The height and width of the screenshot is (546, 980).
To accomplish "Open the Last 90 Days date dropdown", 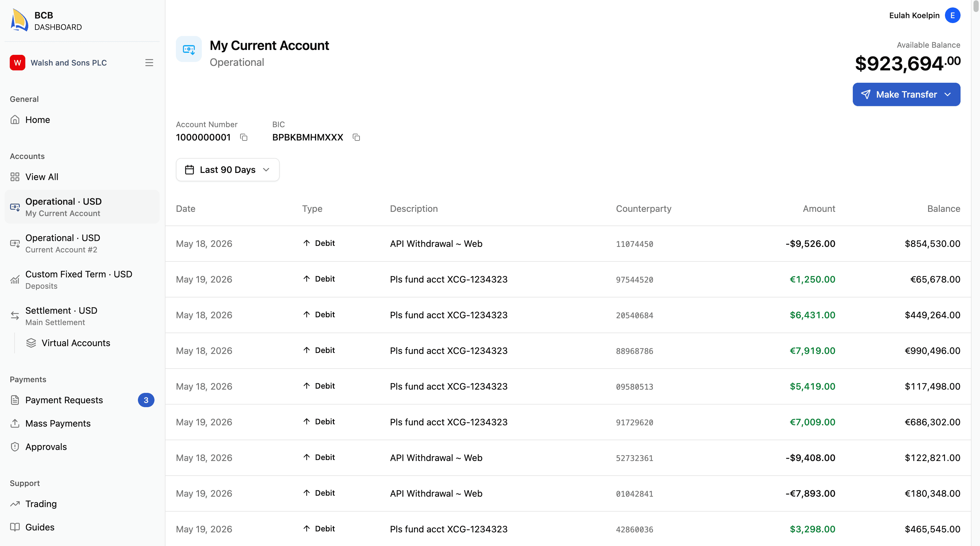I will pos(227,170).
